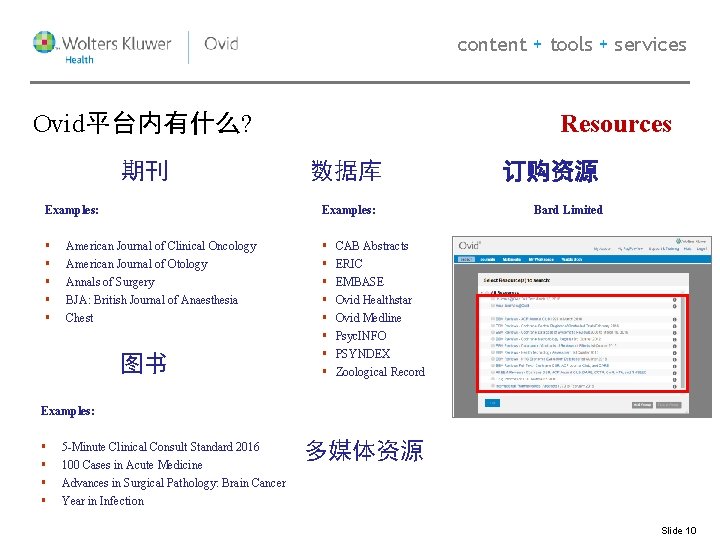Open Journals tab in embedded Ovid screenshot
Viewport: 720px width, 540px height.
tap(488, 259)
